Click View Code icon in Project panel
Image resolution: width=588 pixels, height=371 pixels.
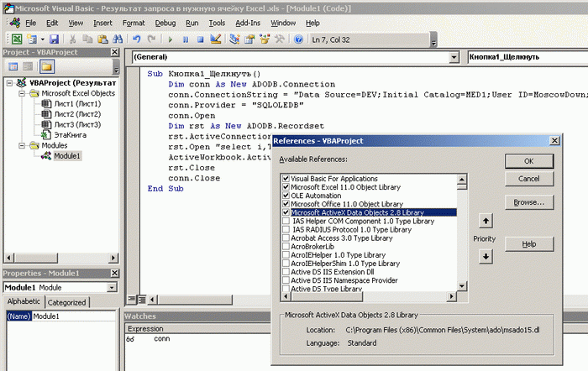pyautogui.click(x=13, y=66)
